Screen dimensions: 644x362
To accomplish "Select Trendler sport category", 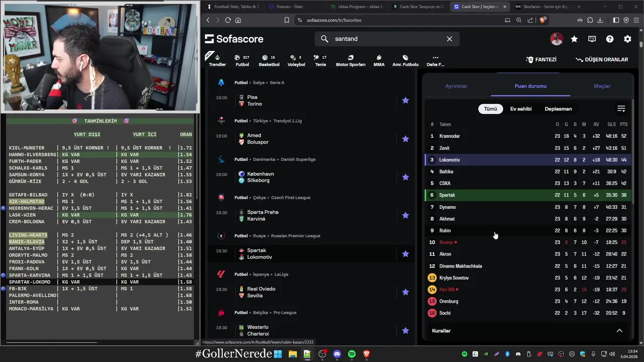I will (x=217, y=60).
